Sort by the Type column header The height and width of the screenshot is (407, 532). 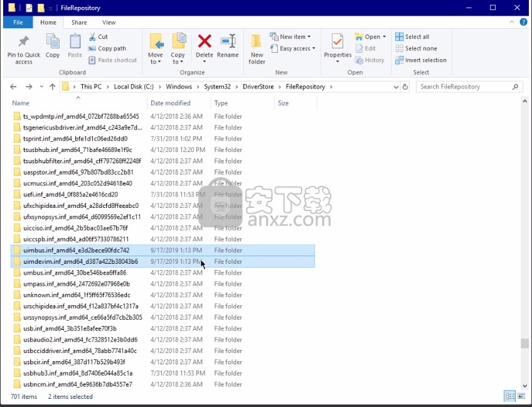click(242, 103)
